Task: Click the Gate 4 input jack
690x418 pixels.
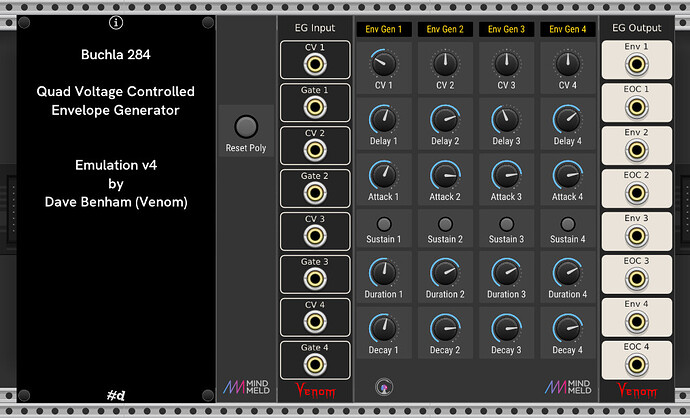Action: click(x=315, y=365)
